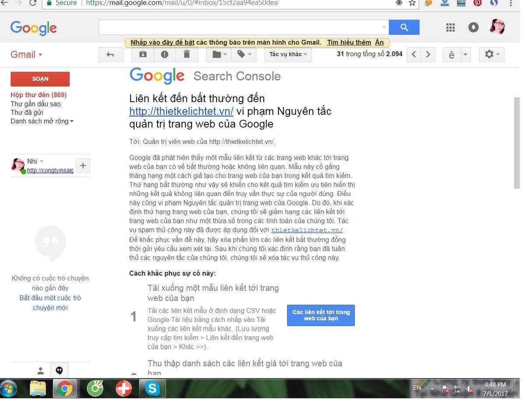Open the Google apps grid
Screen dimensions: 525x420
point(451,28)
